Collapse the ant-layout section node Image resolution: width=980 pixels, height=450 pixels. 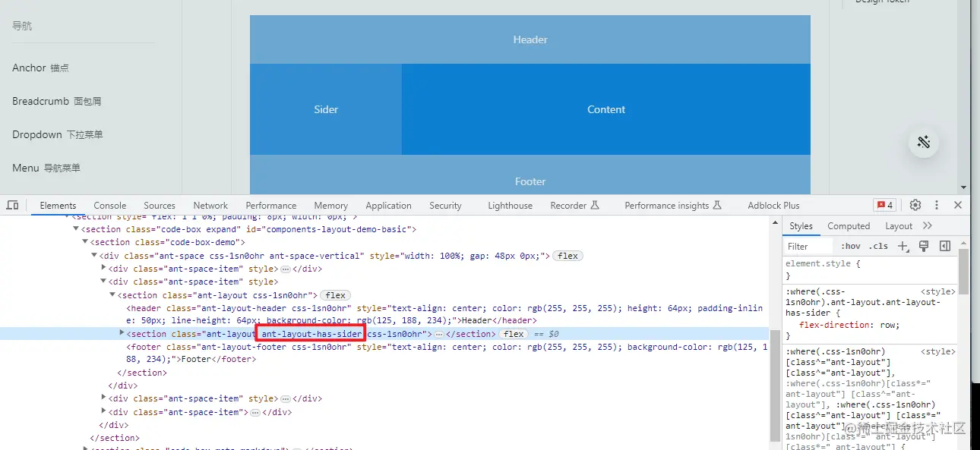112,295
